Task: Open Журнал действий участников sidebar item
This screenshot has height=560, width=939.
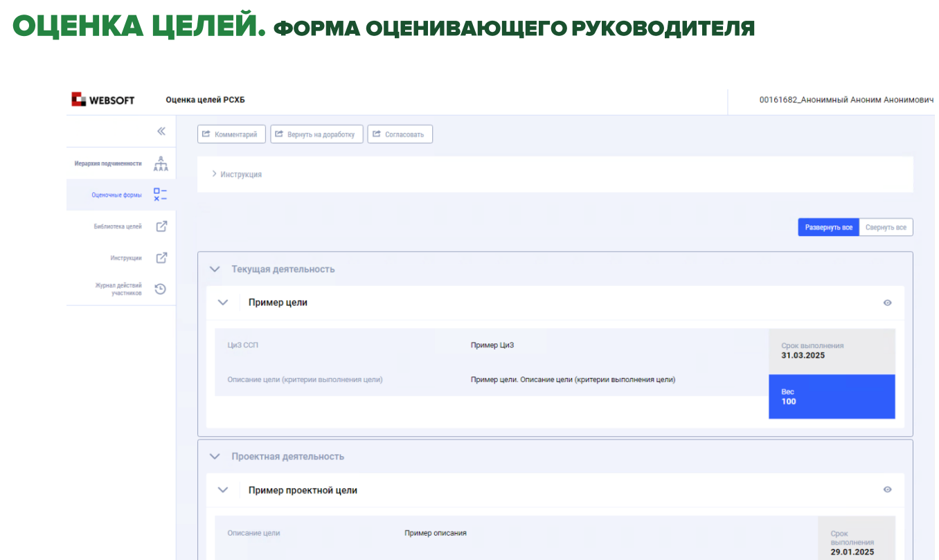Action: coord(118,289)
